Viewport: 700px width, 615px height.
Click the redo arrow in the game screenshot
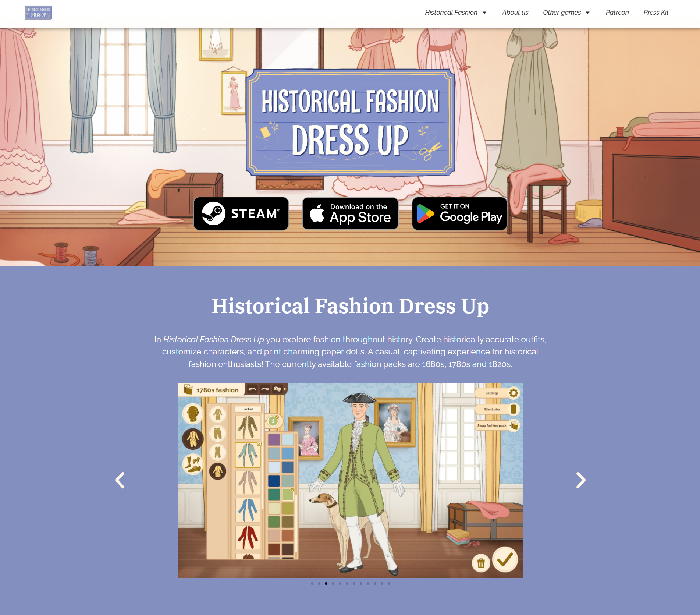[265, 389]
